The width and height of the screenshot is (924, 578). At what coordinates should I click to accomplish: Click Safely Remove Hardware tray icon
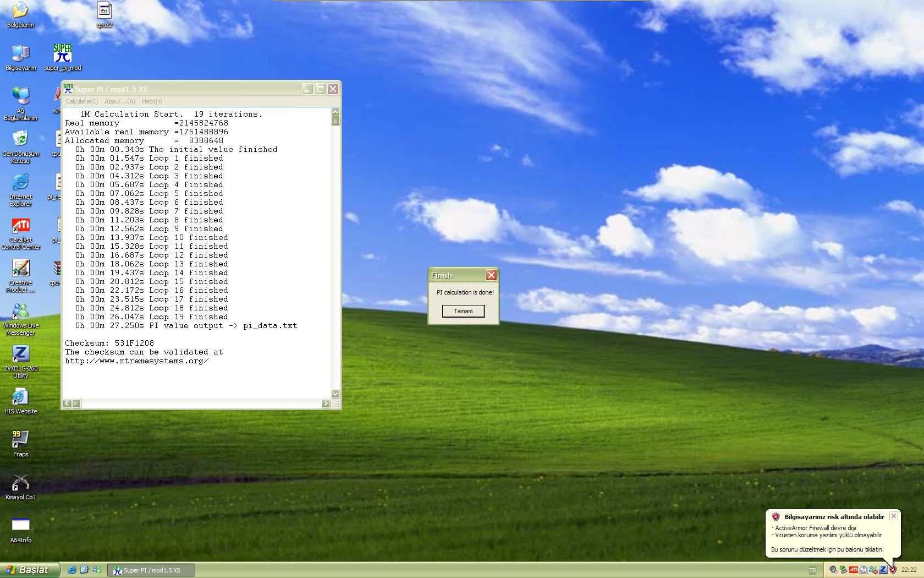click(843, 570)
